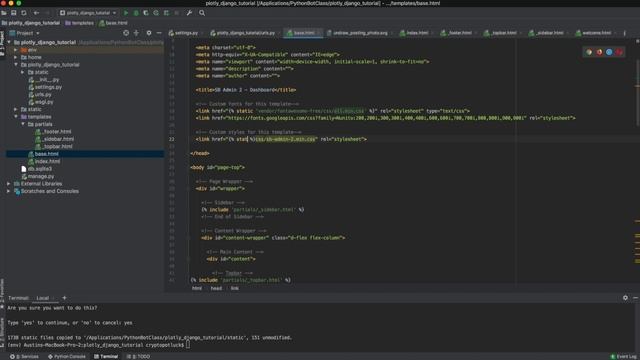Add a new terminal session with plus

[x=64, y=298]
